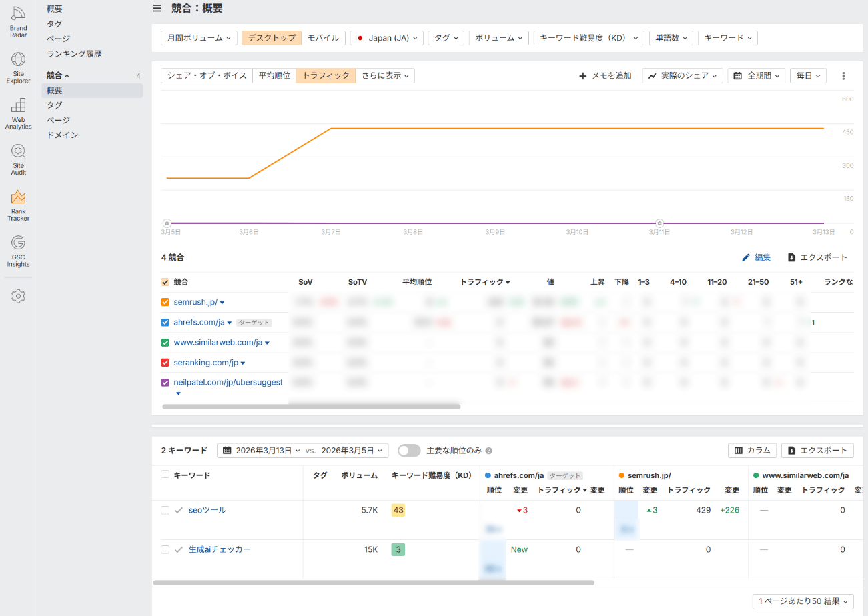Viewport: 868px width, 616px height.
Task: Click the horizontal scrollbar under competitors table
Action: pyautogui.click(x=311, y=406)
